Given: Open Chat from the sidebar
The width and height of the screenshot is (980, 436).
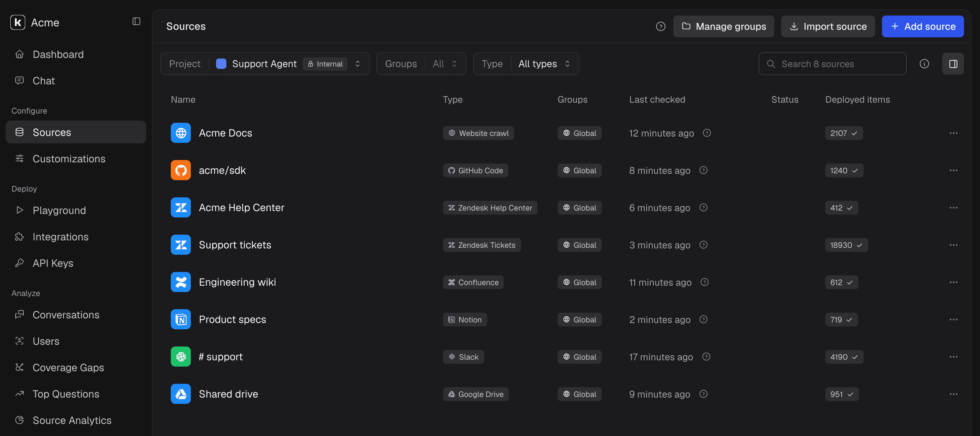Looking at the screenshot, I should [76, 81].
